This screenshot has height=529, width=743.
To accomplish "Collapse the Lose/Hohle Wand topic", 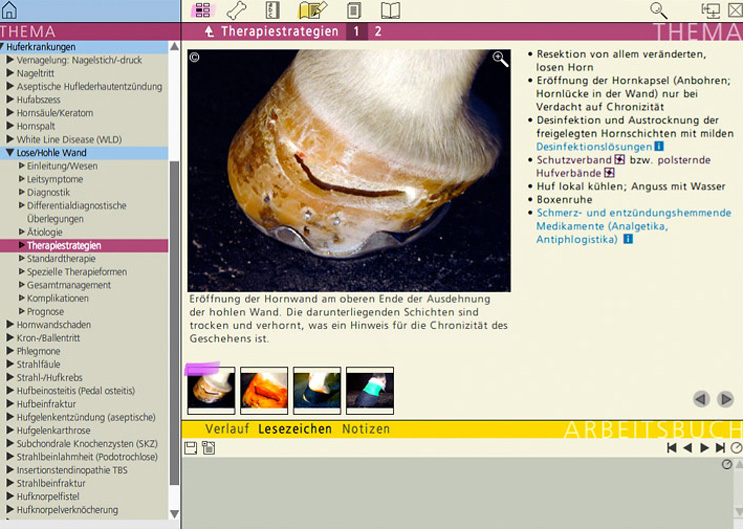I will pos(10,153).
